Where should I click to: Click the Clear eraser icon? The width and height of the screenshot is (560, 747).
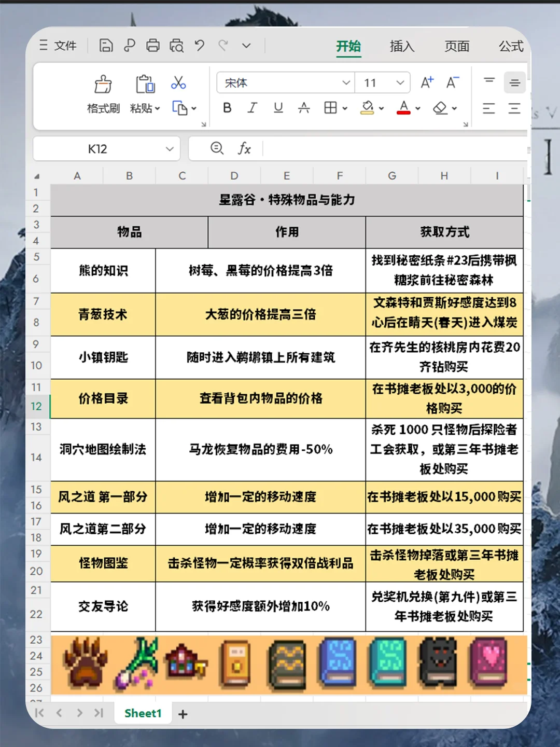coord(440,108)
